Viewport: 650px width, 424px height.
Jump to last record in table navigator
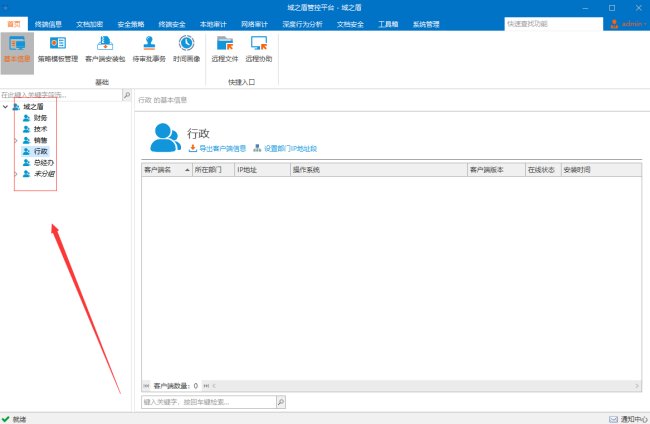(x=206, y=386)
